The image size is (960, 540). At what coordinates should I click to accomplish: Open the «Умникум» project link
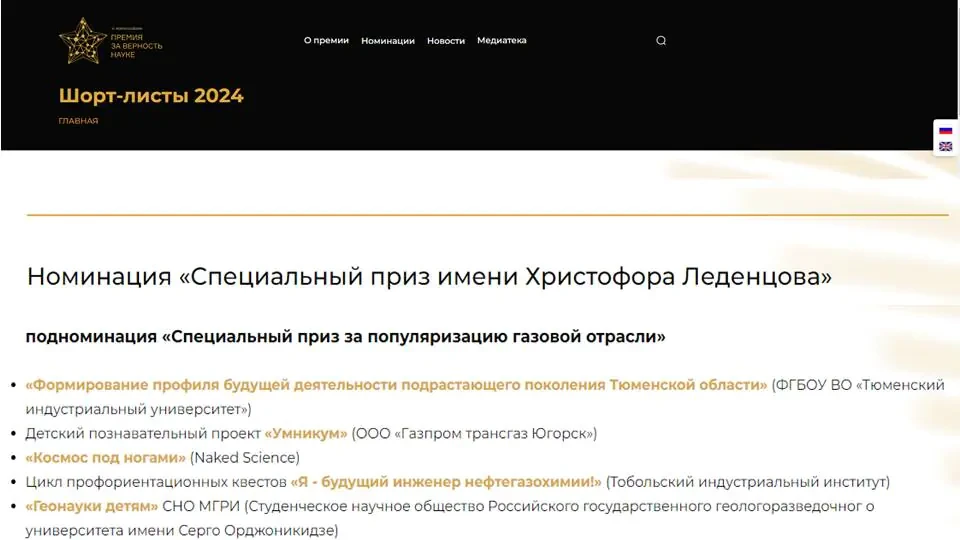(x=306, y=433)
